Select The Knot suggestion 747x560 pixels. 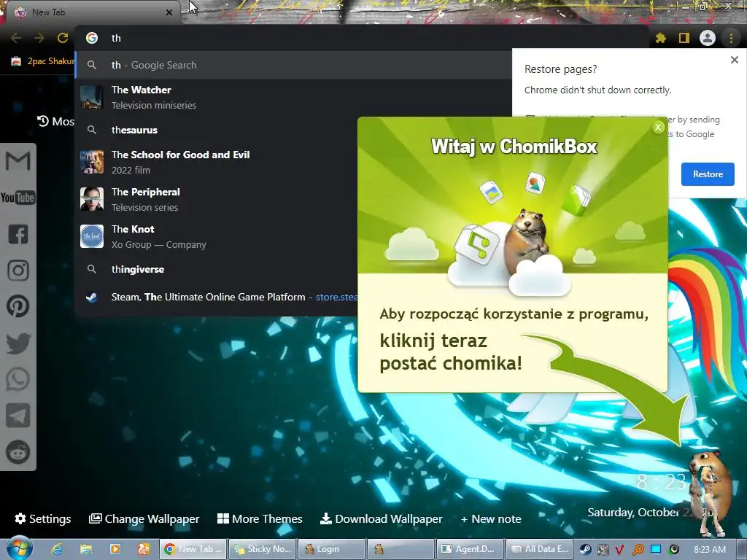pyautogui.click(x=217, y=236)
